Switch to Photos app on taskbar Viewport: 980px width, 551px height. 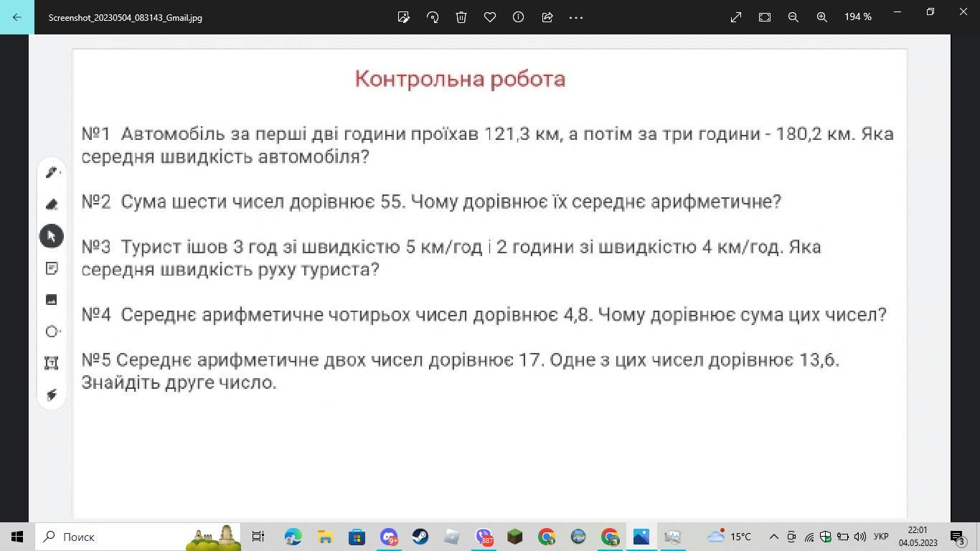pos(641,537)
